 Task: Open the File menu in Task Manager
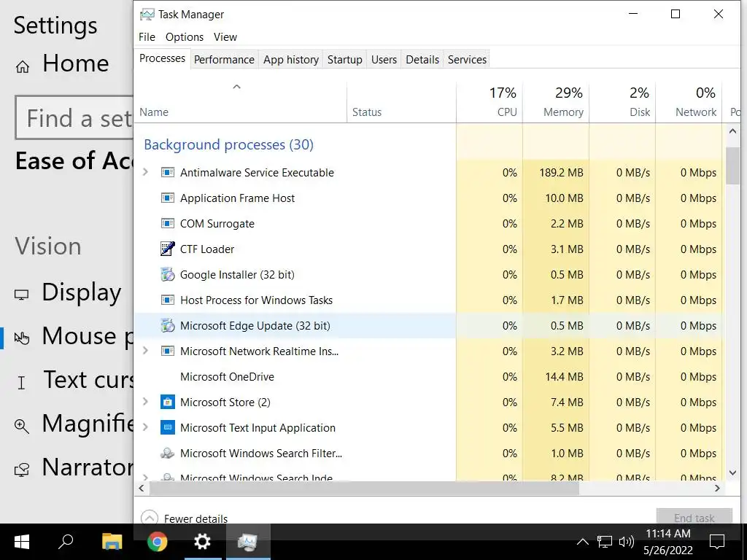[147, 36]
